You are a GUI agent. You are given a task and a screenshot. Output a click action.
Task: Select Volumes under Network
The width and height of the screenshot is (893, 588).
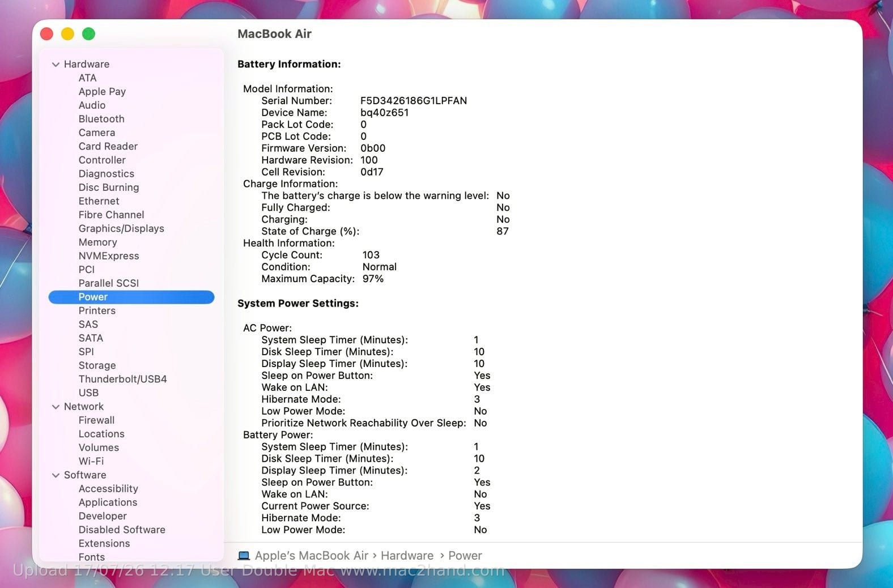tap(99, 448)
